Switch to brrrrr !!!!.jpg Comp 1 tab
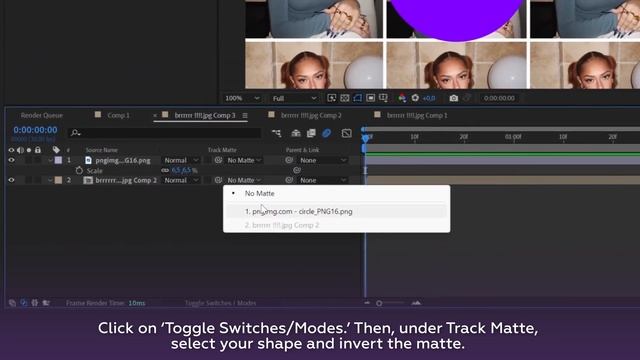Image resolution: width=640 pixels, height=360 pixels. coord(417,116)
